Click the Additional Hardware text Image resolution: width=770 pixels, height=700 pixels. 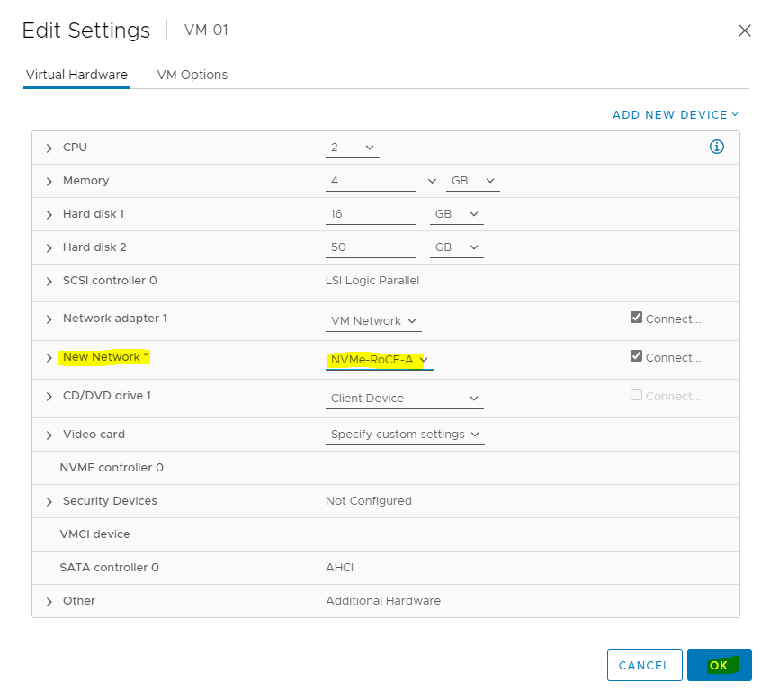click(383, 601)
